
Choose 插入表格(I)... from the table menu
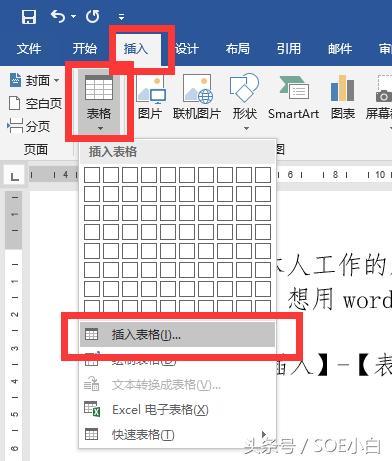coord(177,334)
